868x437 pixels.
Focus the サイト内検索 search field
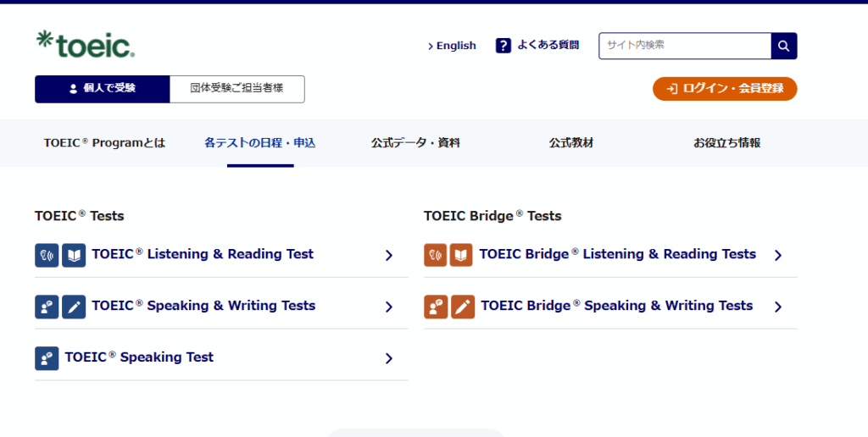point(685,46)
